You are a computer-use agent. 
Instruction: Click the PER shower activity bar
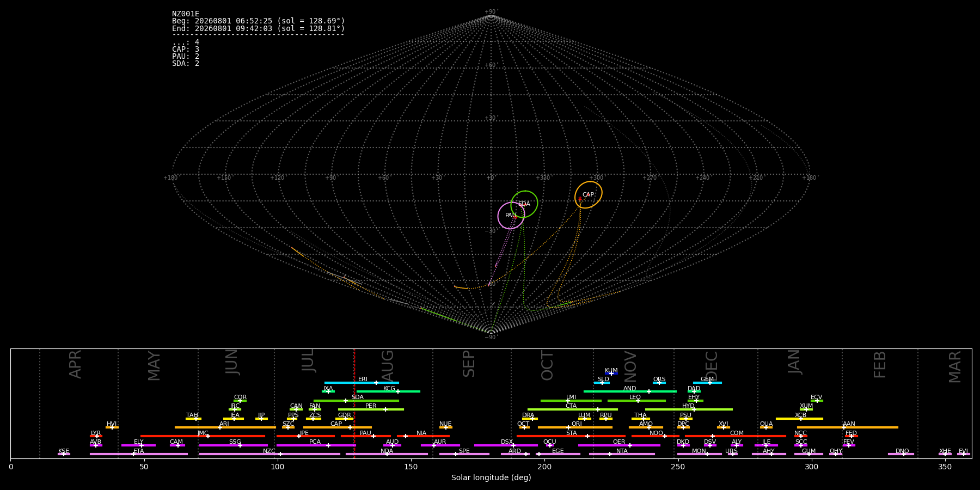pos(371,409)
